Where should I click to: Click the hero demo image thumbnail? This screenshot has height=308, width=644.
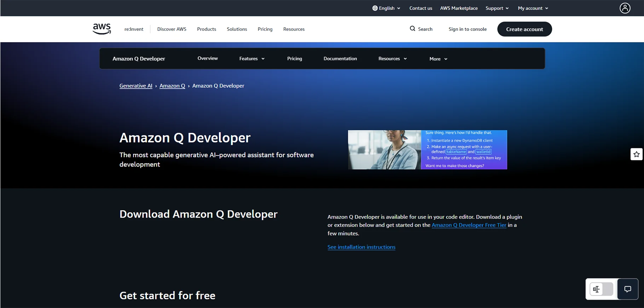427,150
